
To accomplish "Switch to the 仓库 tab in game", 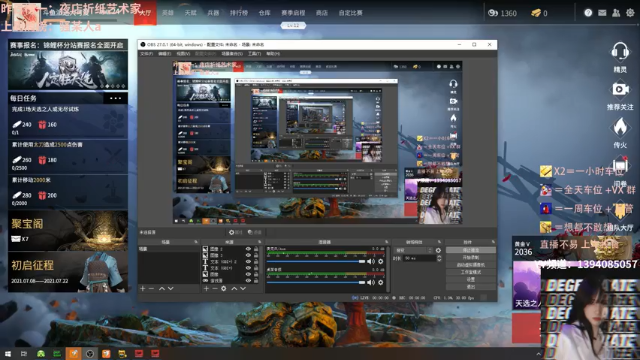I will 264,13.
